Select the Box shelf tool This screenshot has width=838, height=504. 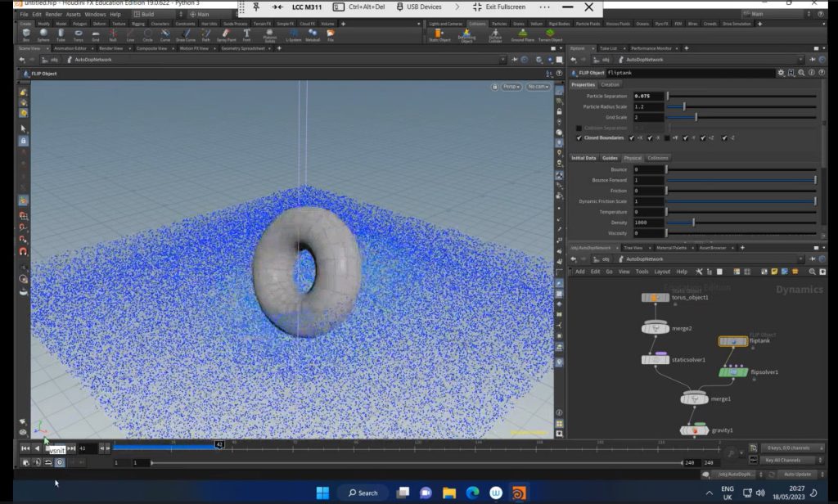tap(26, 35)
